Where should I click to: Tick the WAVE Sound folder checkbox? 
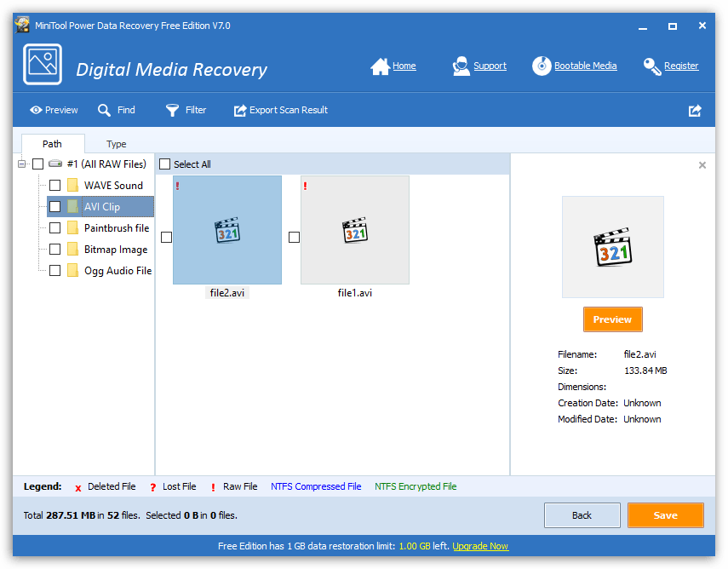coord(54,185)
